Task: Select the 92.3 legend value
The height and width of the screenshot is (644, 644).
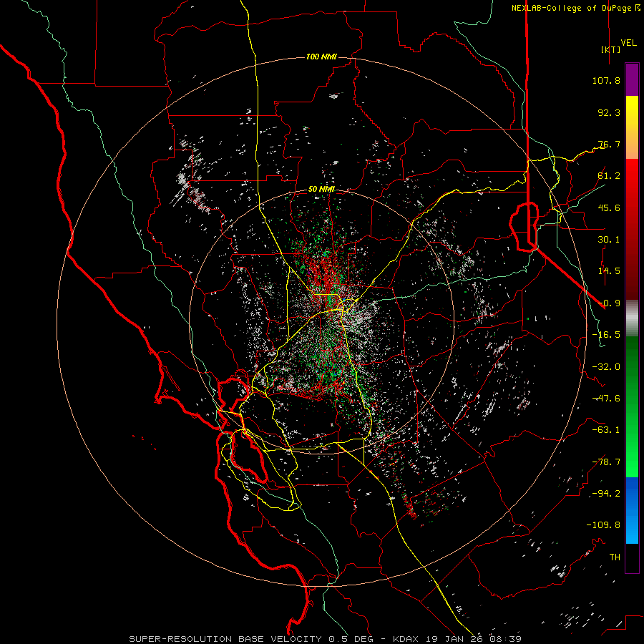Action: [x=609, y=112]
